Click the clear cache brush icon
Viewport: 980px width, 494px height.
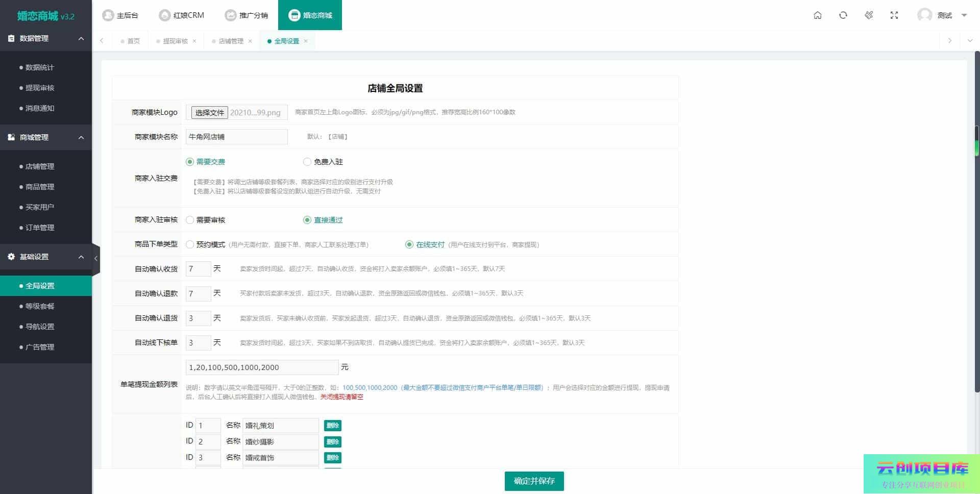click(868, 15)
